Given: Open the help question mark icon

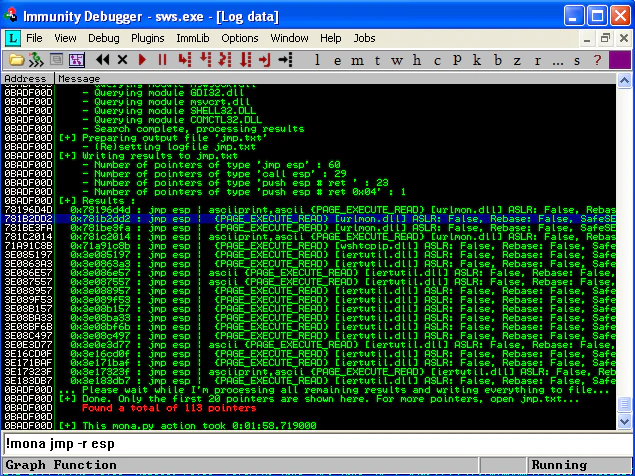Looking at the screenshot, I should [597, 60].
